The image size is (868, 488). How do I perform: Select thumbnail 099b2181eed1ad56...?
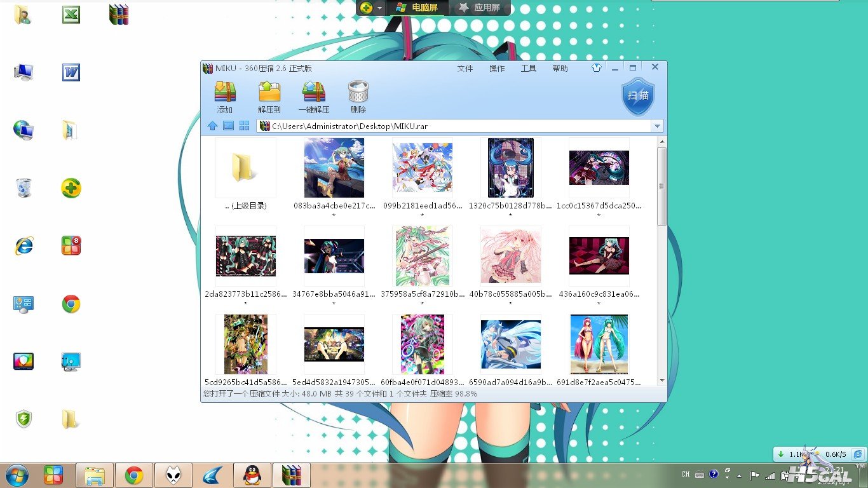423,168
